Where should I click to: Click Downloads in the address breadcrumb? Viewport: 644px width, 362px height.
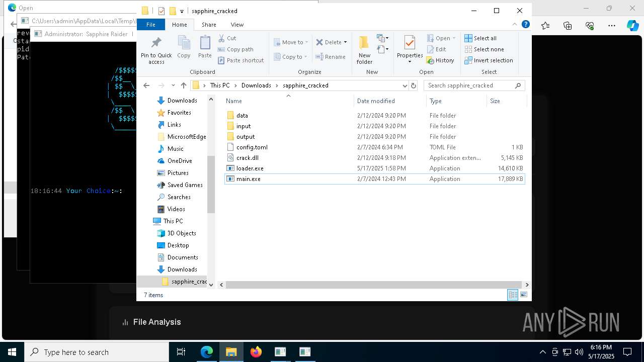coord(256,85)
